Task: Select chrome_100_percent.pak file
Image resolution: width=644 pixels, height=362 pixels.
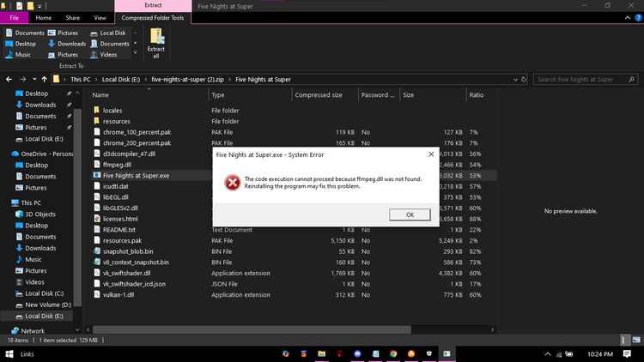Action: (x=137, y=132)
